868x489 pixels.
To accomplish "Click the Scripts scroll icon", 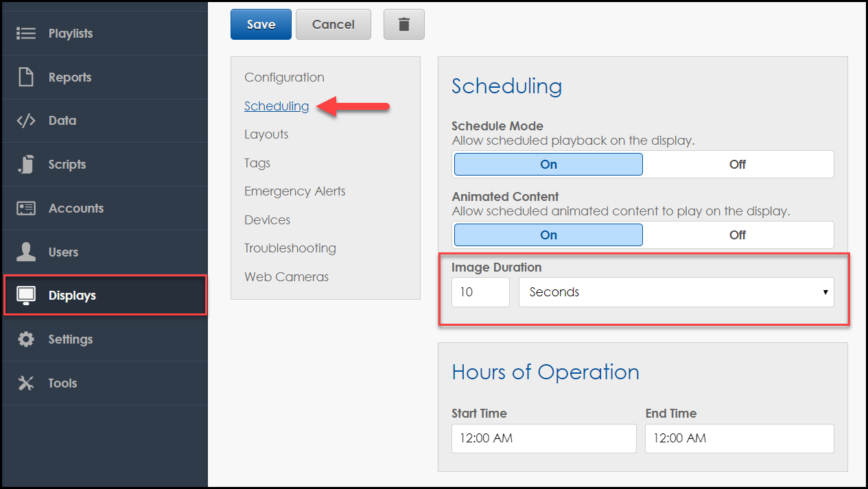I will [26, 165].
